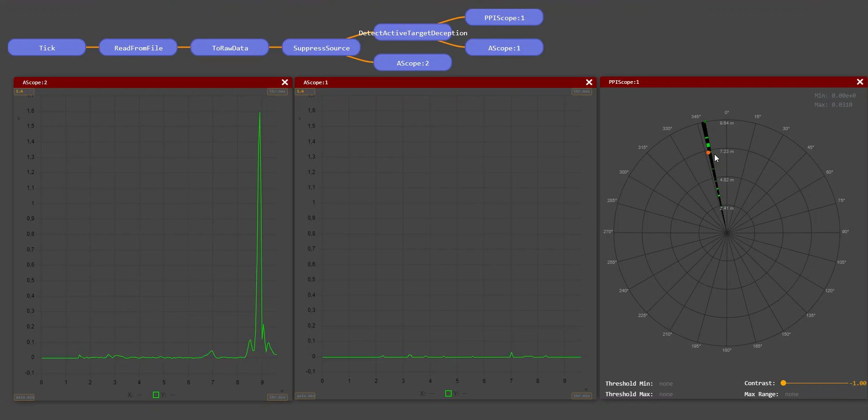The image size is (868, 420).
Task: Select the SuppressSource node
Action: (x=321, y=48)
